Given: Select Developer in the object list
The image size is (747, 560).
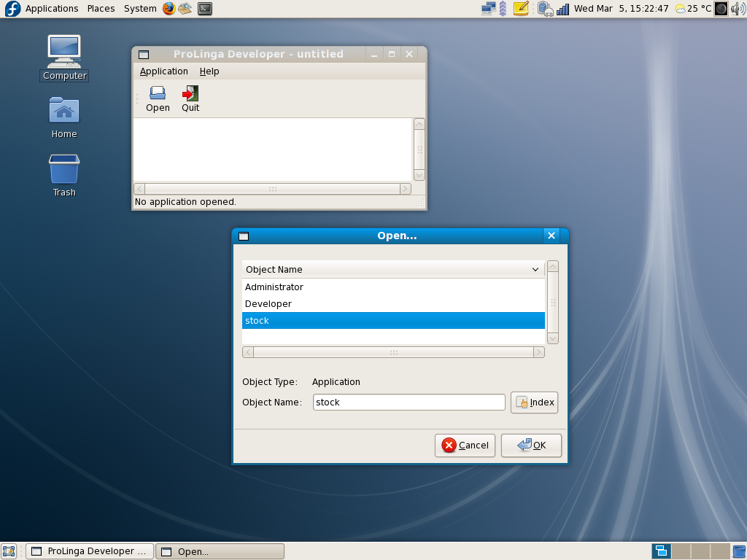Looking at the screenshot, I should click(393, 304).
